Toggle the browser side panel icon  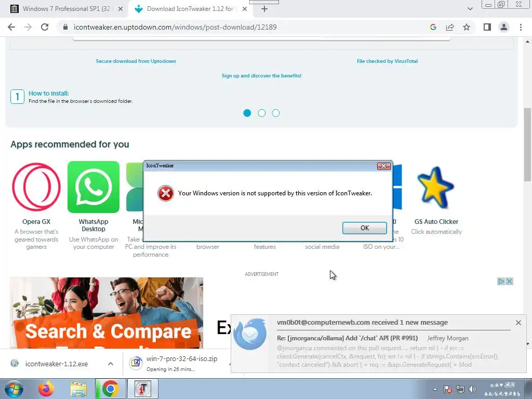coord(487,27)
